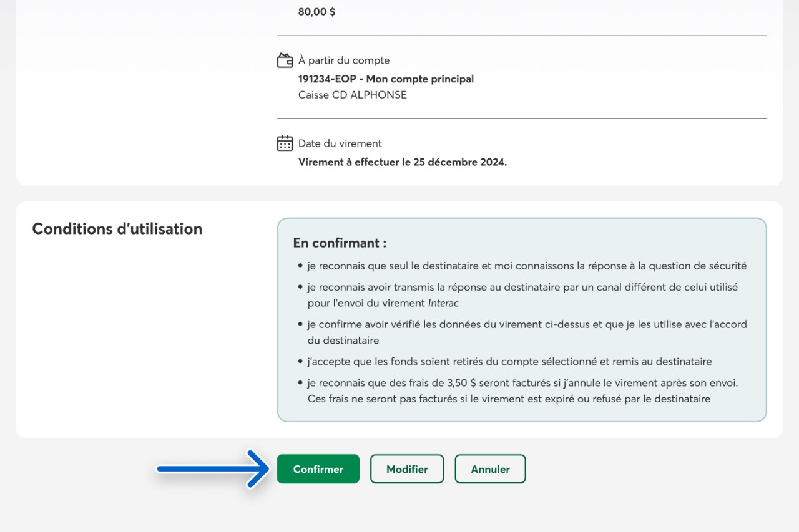799x532 pixels.
Task: Click the green Confirmer button
Action: pos(318,469)
